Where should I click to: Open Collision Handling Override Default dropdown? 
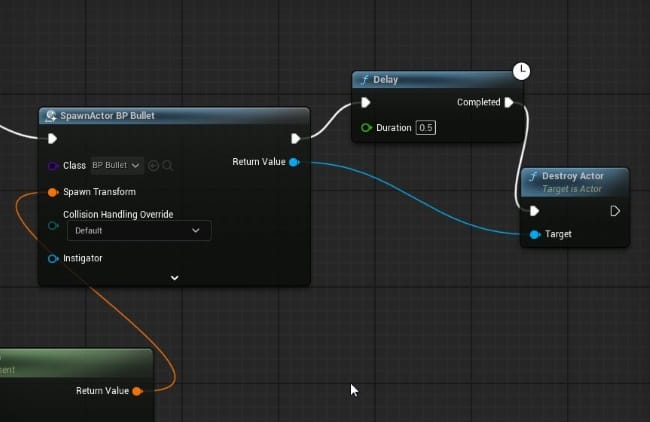tap(139, 230)
